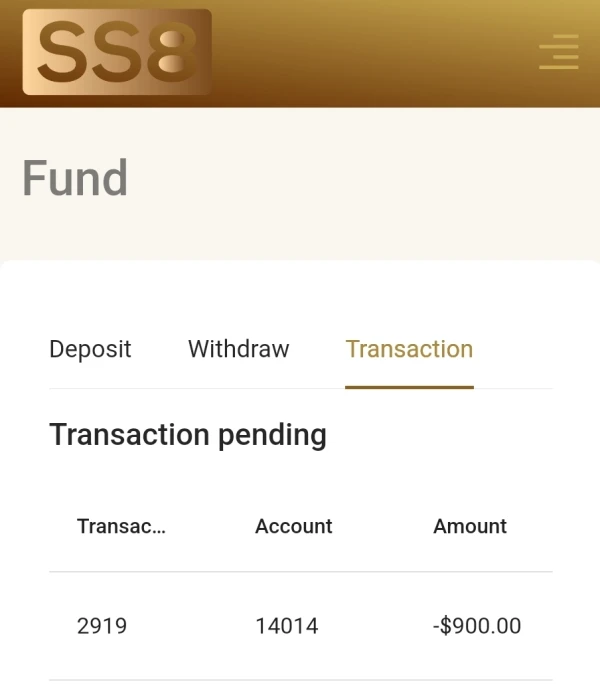Click the gold underline under Transaction tab
This screenshot has height=688, width=600.
pyautogui.click(x=409, y=387)
